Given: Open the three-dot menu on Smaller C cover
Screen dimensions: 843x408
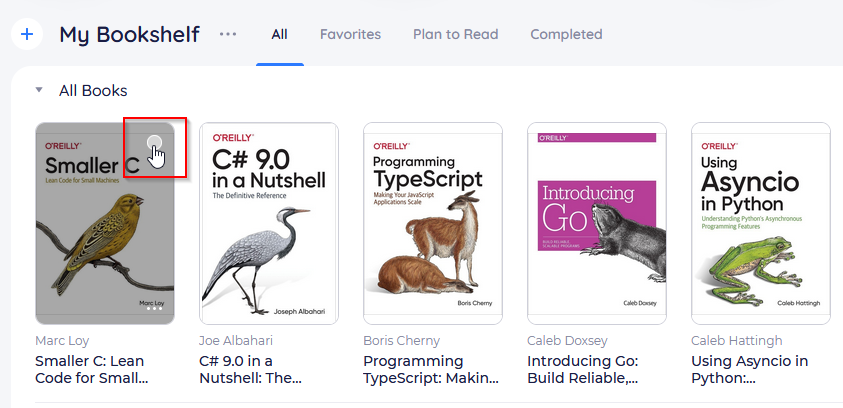Looking at the screenshot, I should click(x=154, y=309).
